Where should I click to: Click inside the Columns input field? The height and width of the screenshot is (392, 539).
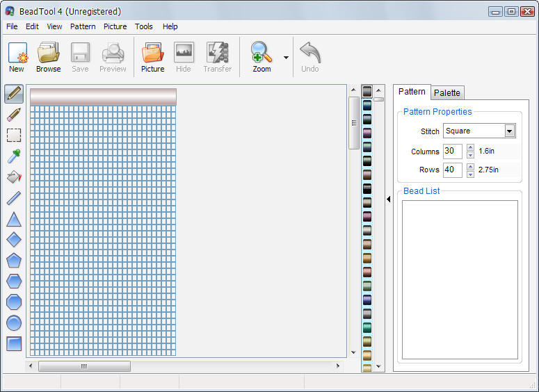(452, 151)
